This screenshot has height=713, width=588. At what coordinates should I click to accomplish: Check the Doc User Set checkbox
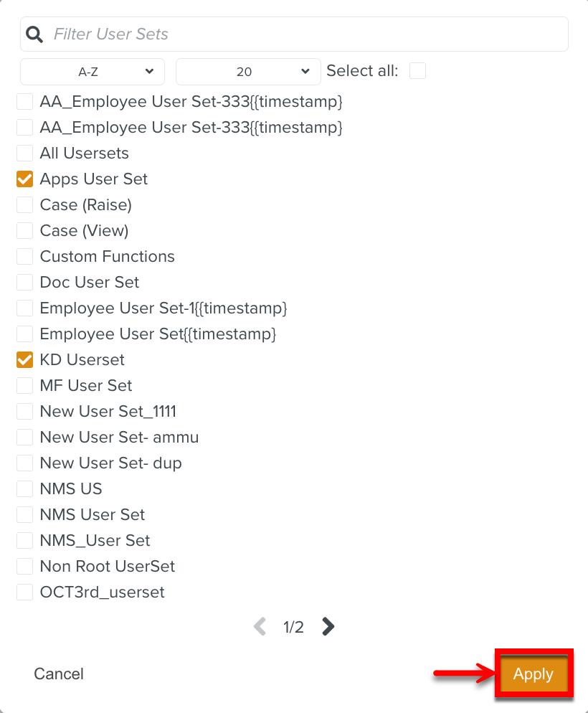click(24, 282)
